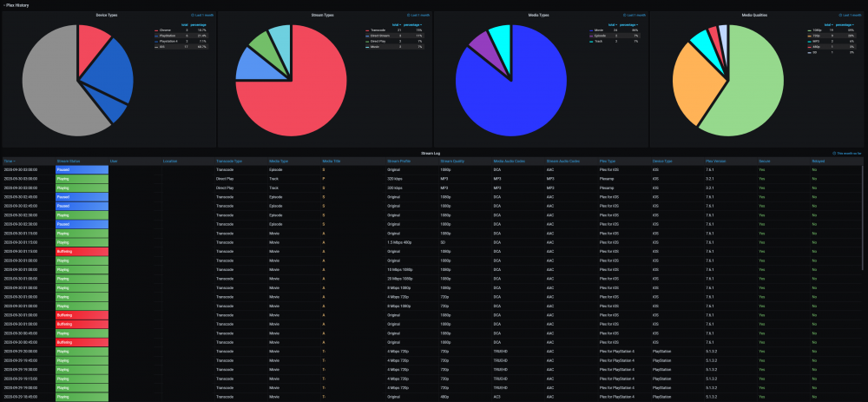This screenshot has width=868, height=402.
Task: Click Last 1 month on Device Types panel
Action: 202,16
